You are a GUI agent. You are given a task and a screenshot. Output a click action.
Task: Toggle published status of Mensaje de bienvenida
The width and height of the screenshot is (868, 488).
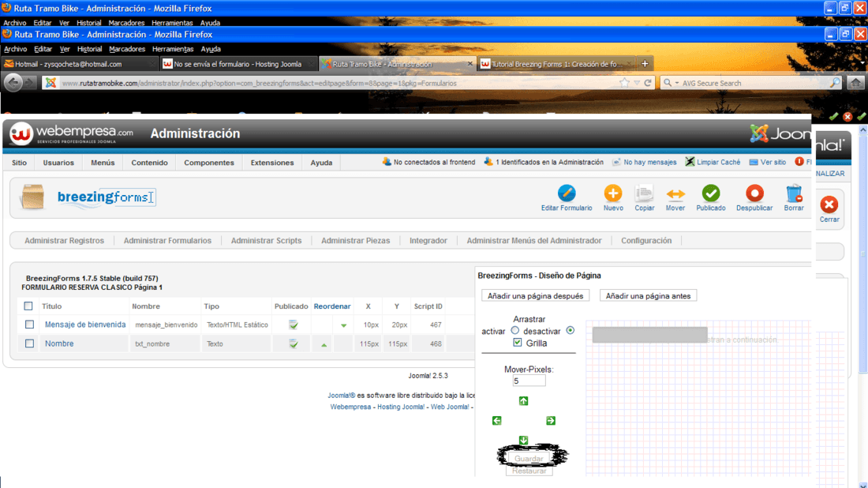point(294,325)
